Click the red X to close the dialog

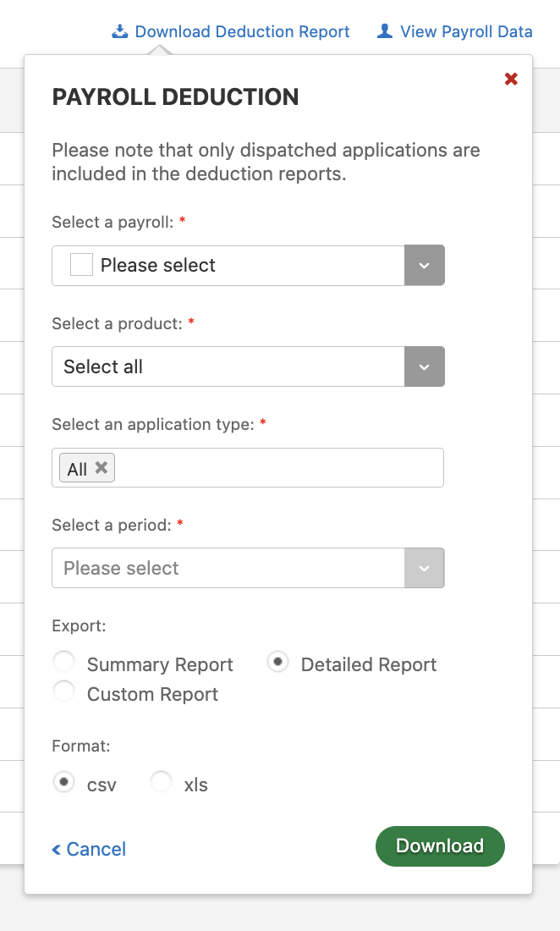pyautogui.click(x=511, y=78)
